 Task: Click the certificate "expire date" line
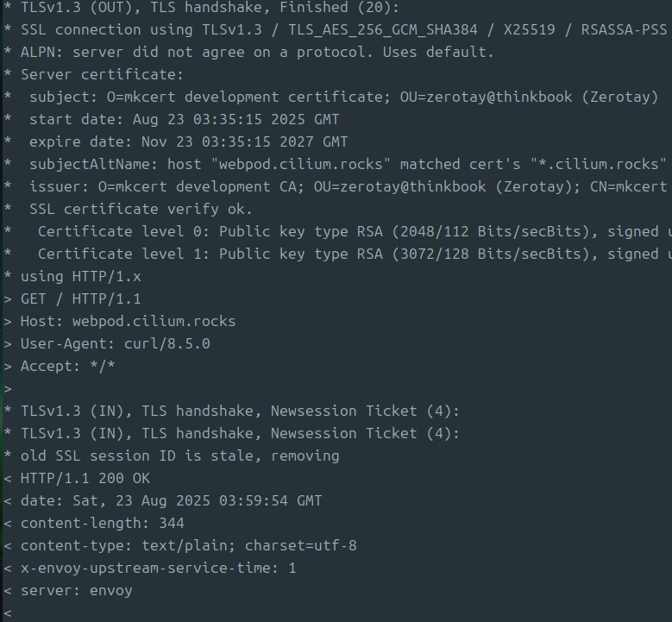(188, 141)
